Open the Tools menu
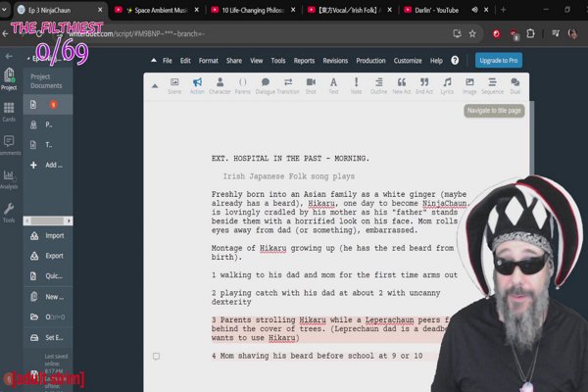The width and height of the screenshot is (588, 392). 278,61
